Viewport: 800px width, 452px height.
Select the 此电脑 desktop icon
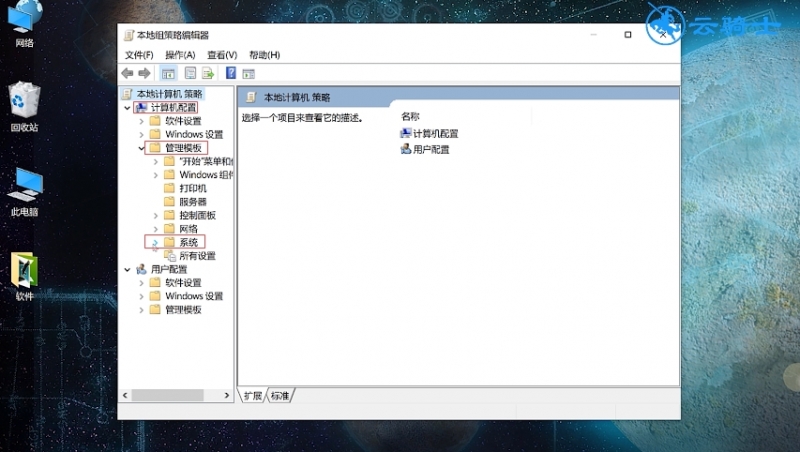point(24,191)
